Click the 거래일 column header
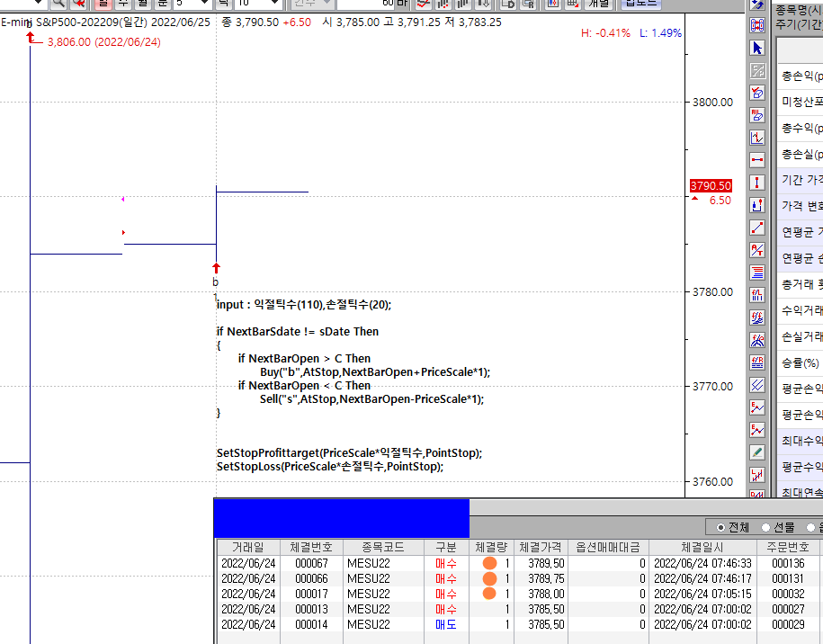Viewport: 823px width, 644px height. coord(248,547)
